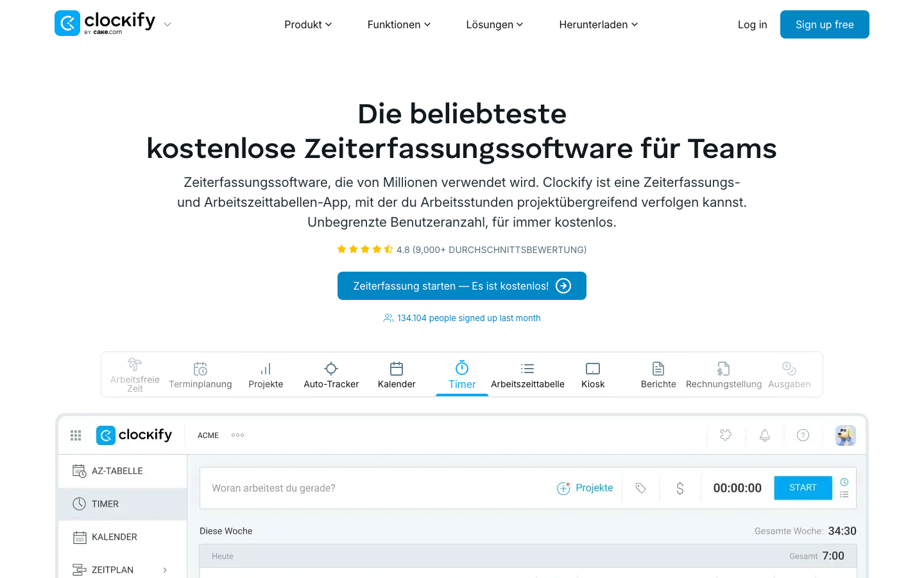Switch to timer mode clock icon
This screenshot has height=578, width=924.
844,482
